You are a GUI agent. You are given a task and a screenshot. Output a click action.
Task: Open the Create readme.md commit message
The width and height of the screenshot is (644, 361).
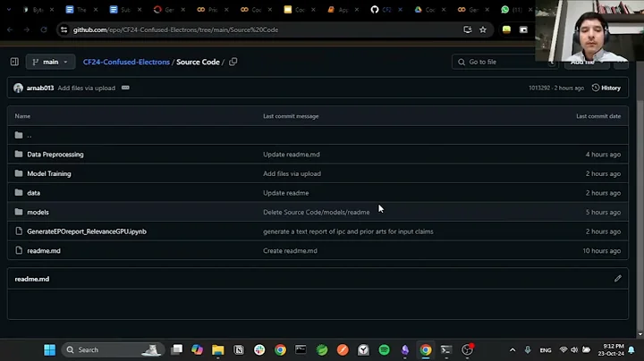click(290, 251)
